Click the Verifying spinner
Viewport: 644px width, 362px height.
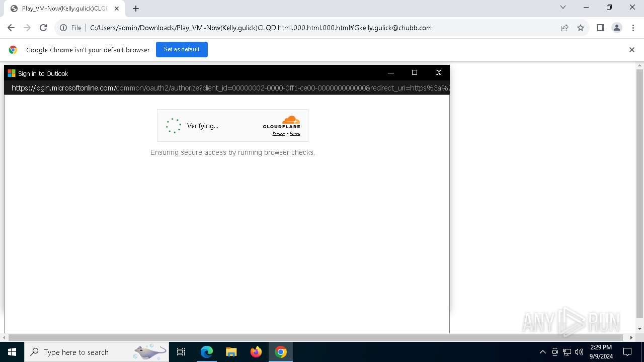click(174, 126)
